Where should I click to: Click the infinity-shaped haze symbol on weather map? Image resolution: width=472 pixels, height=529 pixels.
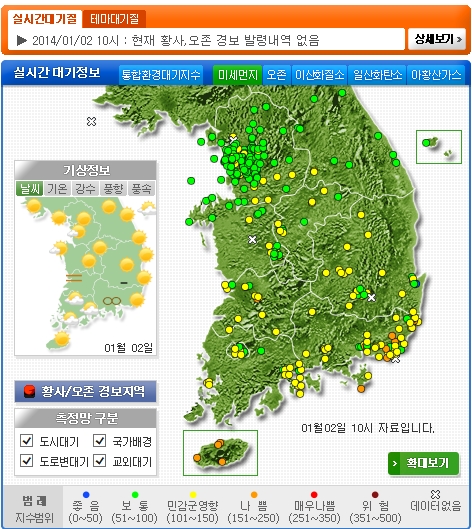112,301
